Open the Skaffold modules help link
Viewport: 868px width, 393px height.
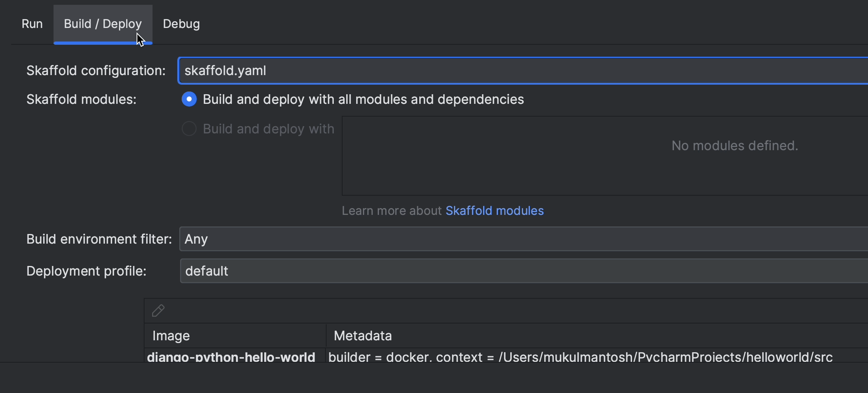pyautogui.click(x=494, y=210)
